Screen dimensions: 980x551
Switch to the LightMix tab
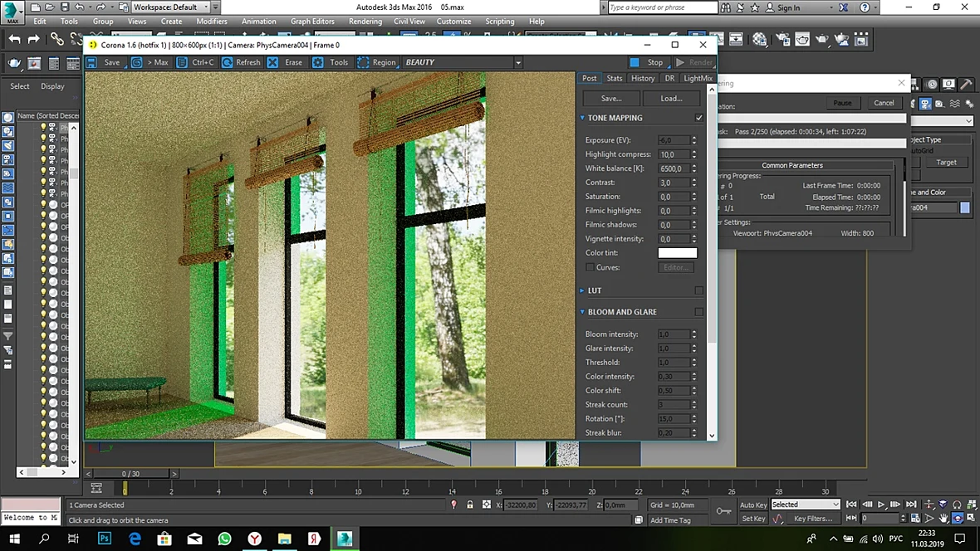[698, 78]
